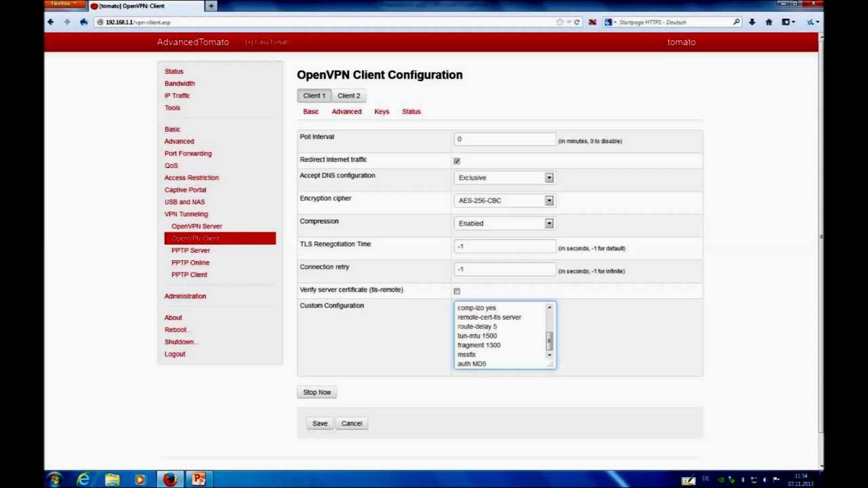Click Logout in the sidebar
Screen dimensions: 868x488
[x=174, y=354]
